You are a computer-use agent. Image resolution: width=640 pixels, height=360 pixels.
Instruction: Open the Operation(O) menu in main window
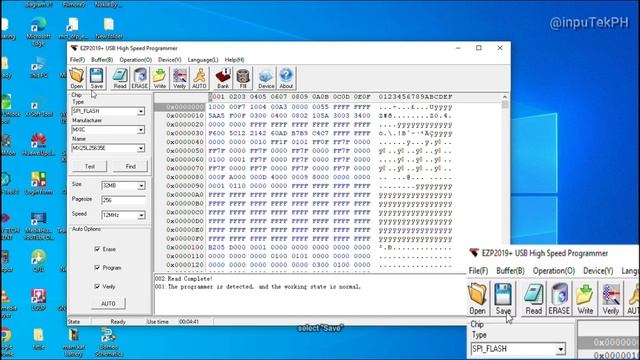point(136,60)
